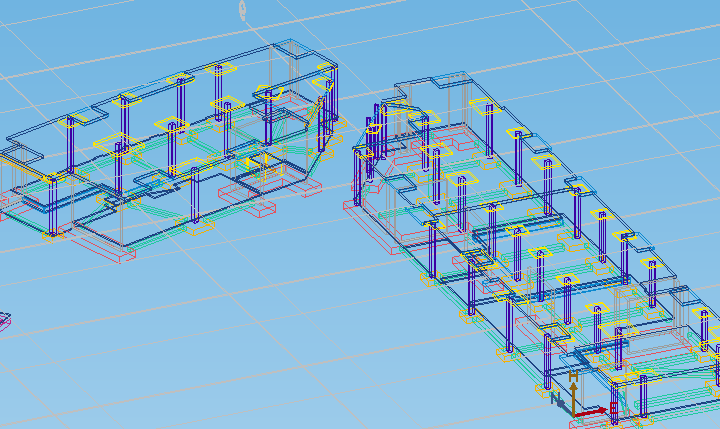Image resolution: width=720 pixels, height=429 pixels.
Task: Click the N axis label on gizmo
Action: tap(556, 398)
